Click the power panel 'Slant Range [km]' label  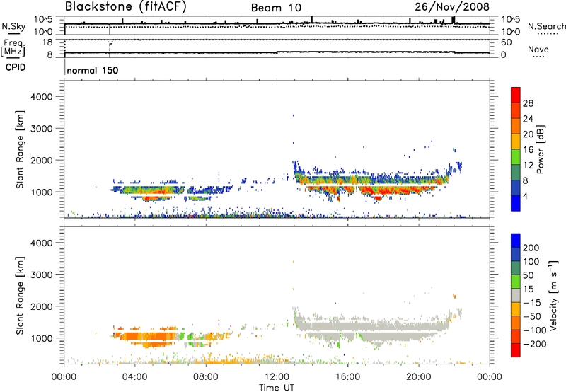tap(20, 150)
